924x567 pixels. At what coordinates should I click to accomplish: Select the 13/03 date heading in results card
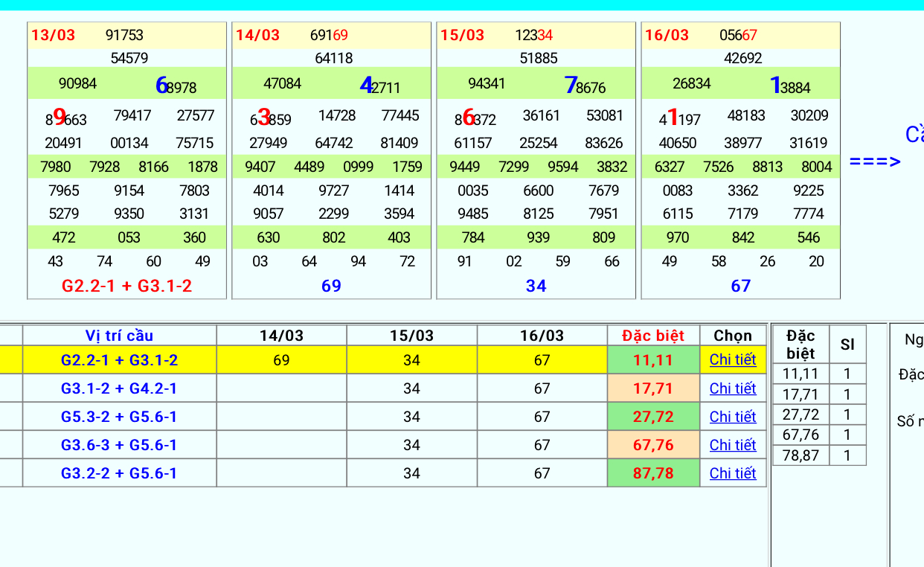53,35
